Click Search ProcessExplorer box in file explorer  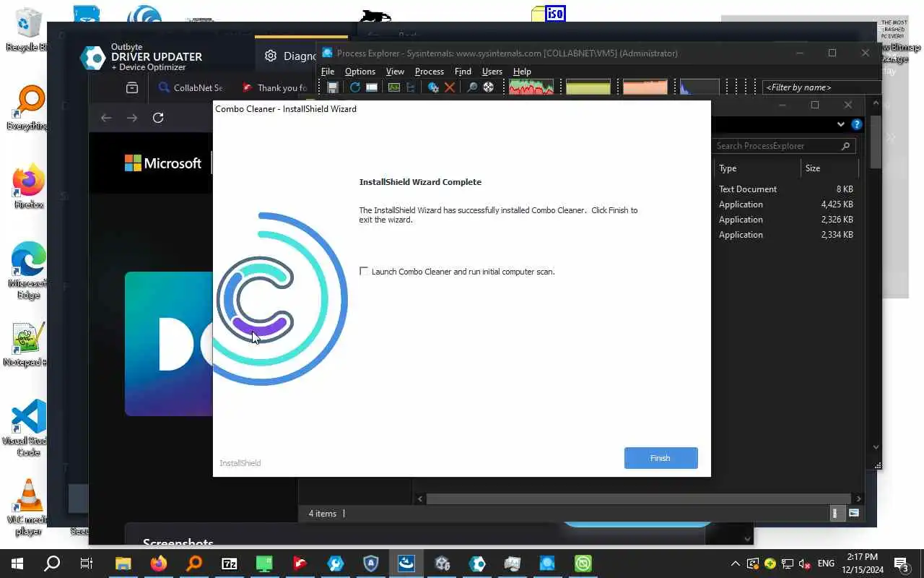pos(784,146)
